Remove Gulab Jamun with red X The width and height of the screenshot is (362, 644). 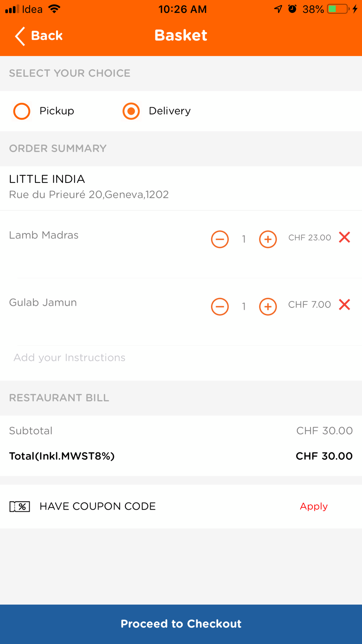coord(345,305)
